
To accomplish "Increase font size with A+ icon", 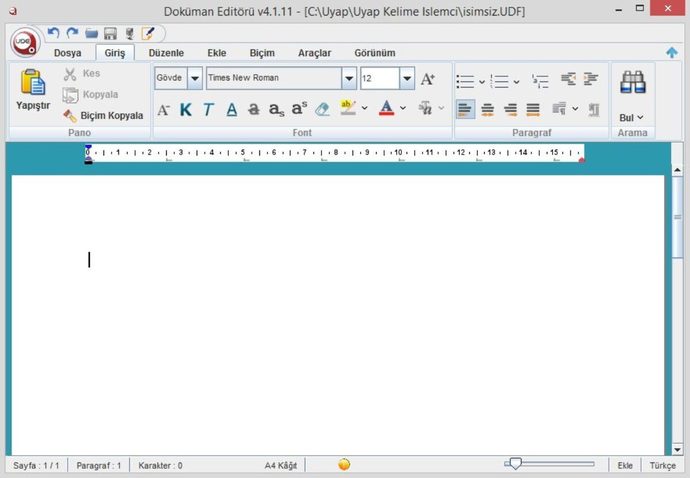I will coord(428,79).
